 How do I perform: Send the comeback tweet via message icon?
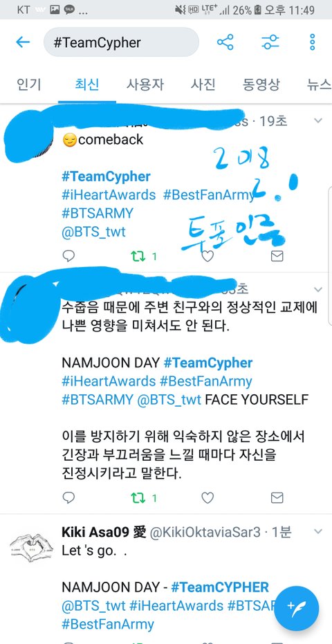coord(277,256)
